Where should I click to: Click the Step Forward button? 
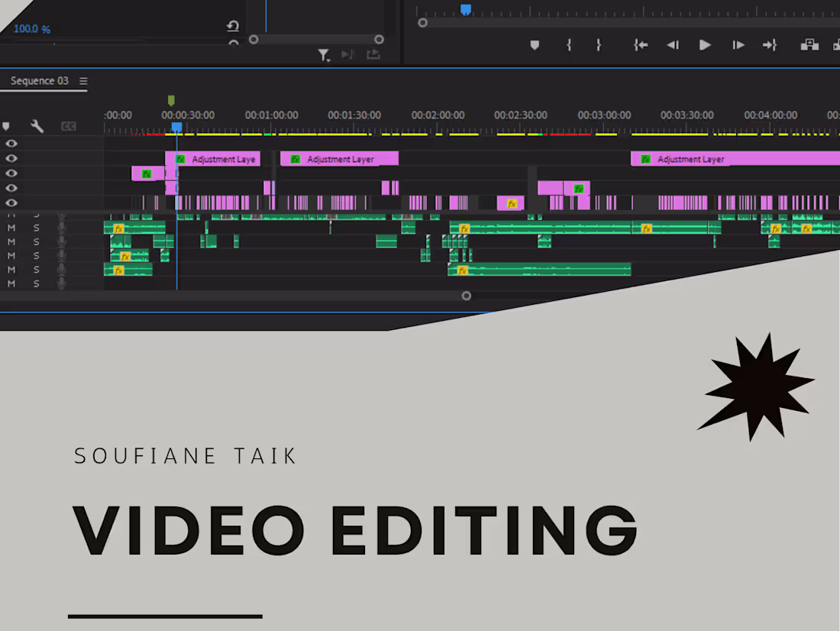[x=738, y=45]
